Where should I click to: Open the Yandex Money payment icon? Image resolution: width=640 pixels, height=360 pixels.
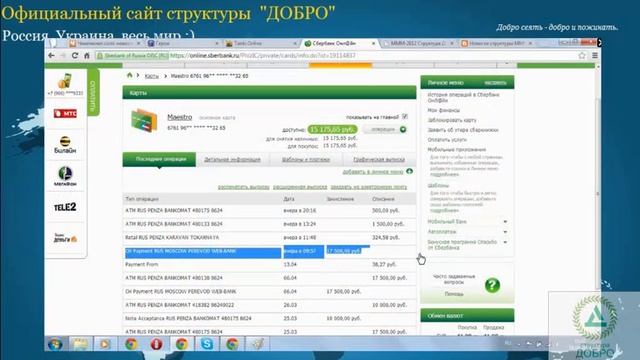tap(65, 238)
